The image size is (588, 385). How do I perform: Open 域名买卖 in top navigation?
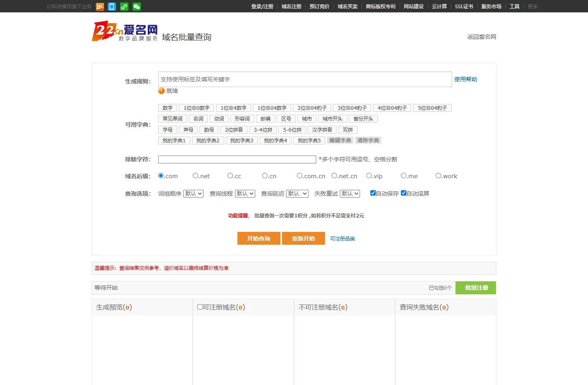(x=348, y=7)
